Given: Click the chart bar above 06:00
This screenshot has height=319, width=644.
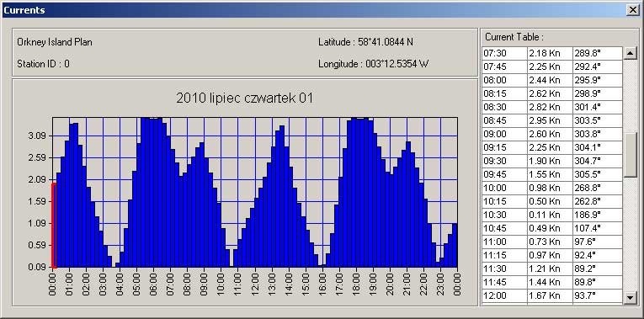Looking at the screenshot, I should (x=152, y=193).
